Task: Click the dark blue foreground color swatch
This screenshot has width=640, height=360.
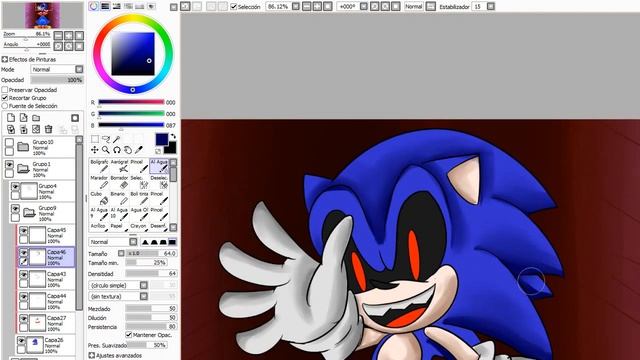Action: (162, 139)
